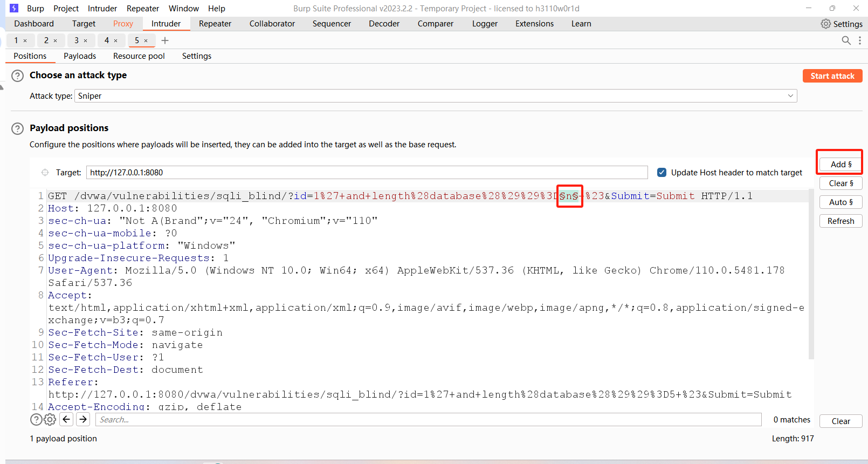868x464 pixels.
Task: Open the Learn tab
Action: 581,24
